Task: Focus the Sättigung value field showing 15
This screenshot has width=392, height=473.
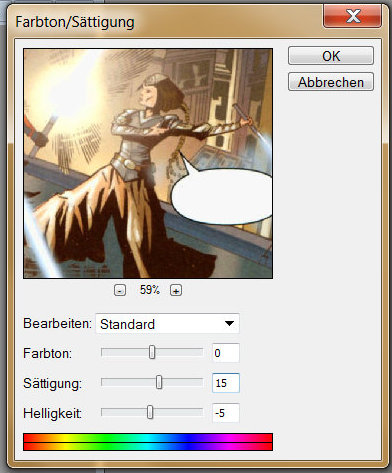Action: click(x=226, y=383)
